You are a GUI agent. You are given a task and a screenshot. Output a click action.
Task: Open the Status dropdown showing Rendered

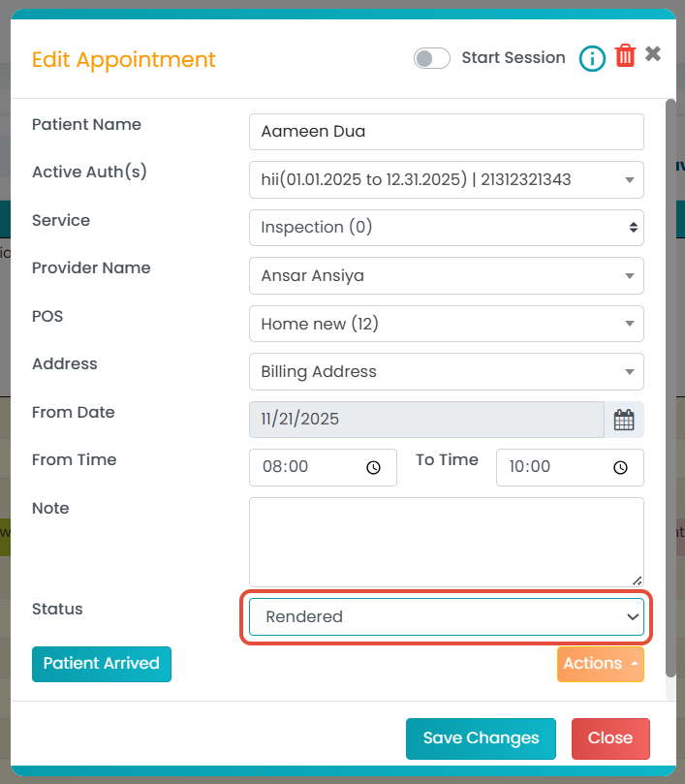point(446,616)
